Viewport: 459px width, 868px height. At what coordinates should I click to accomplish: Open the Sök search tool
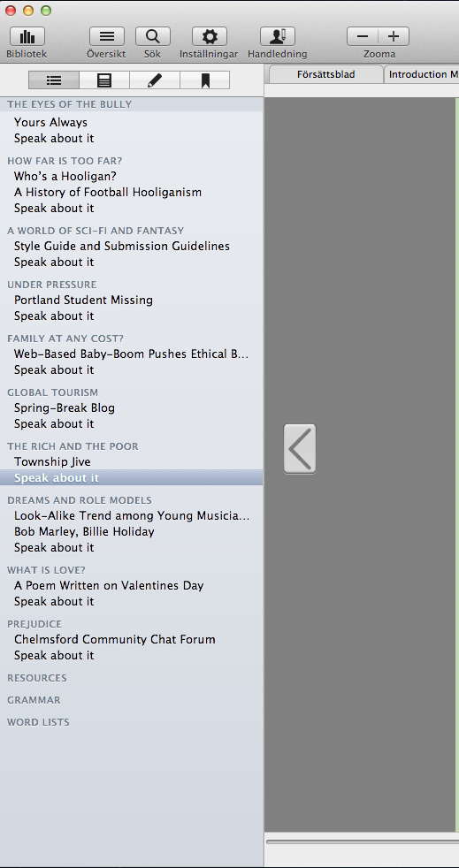click(152, 37)
